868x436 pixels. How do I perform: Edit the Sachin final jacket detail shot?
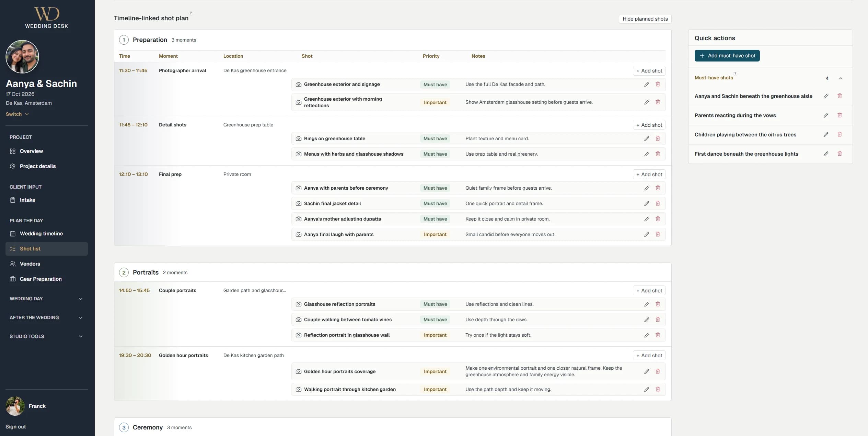pyautogui.click(x=647, y=203)
